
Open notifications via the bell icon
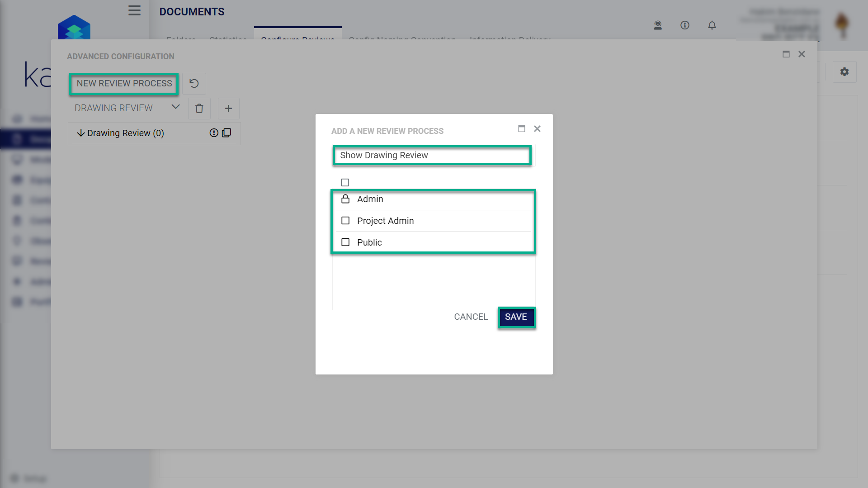point(712,25)
